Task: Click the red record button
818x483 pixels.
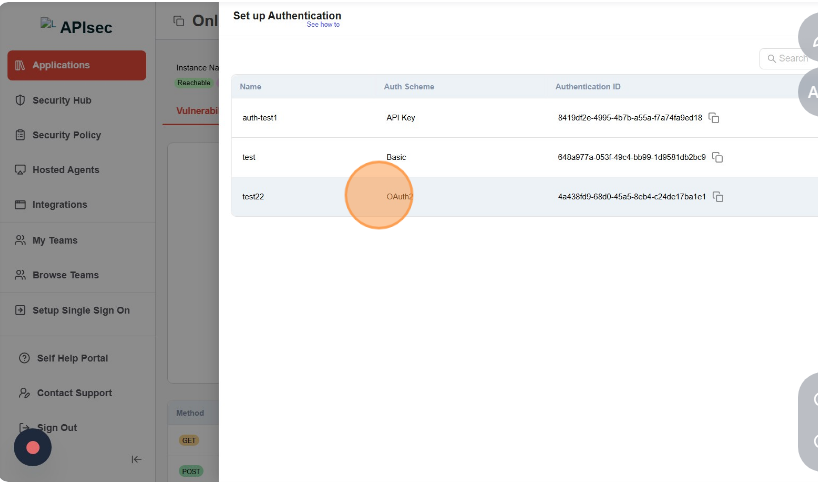Action: [x=33, y=448]
